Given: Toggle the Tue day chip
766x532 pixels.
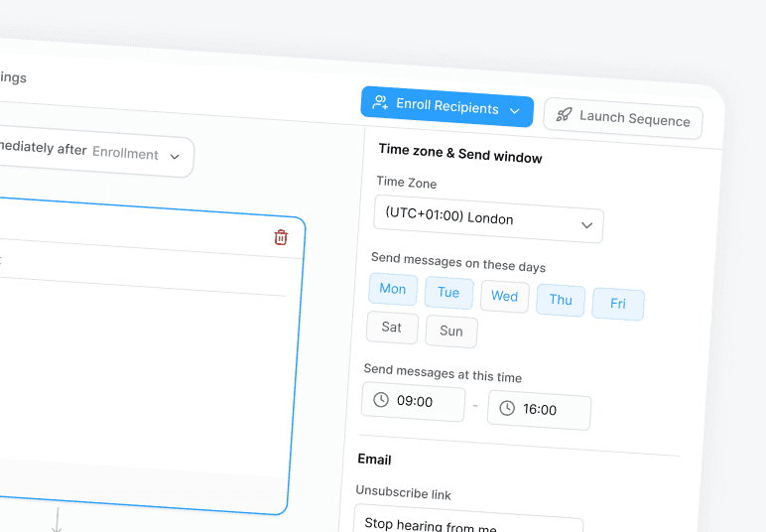Looking at the screenshot, I should pyautogui.click(x=448, y=293).
